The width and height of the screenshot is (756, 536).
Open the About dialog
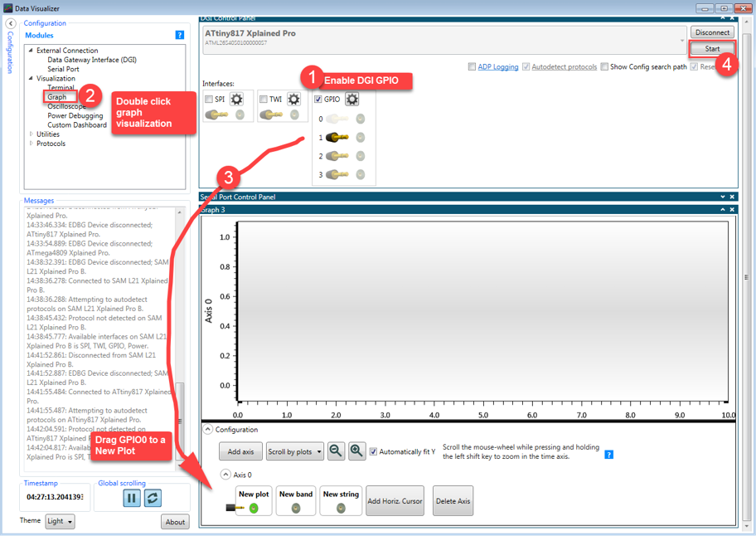point(175,522)
